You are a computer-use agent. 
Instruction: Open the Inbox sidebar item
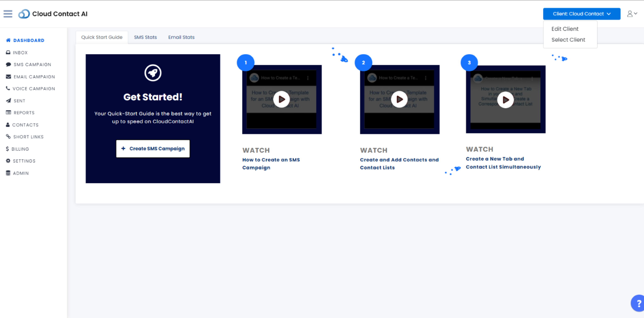20,52
